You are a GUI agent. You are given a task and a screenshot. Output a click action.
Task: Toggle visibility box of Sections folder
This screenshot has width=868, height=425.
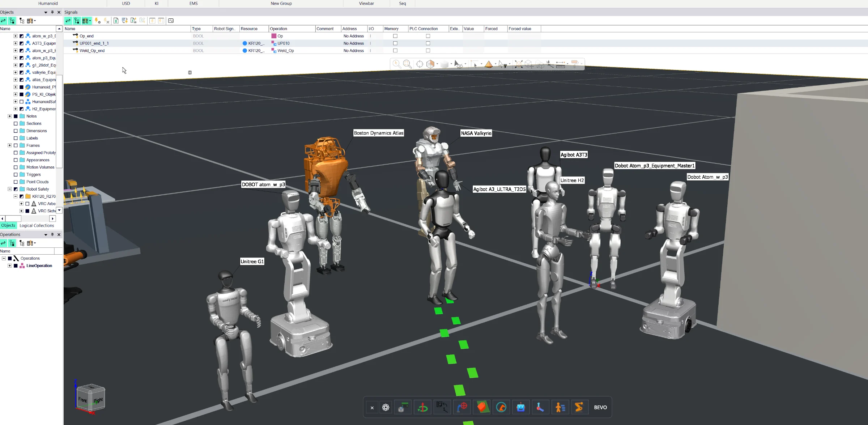[x=16, y=123]
